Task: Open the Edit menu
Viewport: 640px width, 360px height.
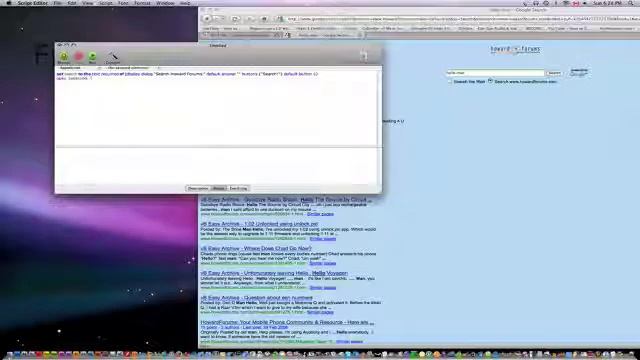Action: (72, 3)
